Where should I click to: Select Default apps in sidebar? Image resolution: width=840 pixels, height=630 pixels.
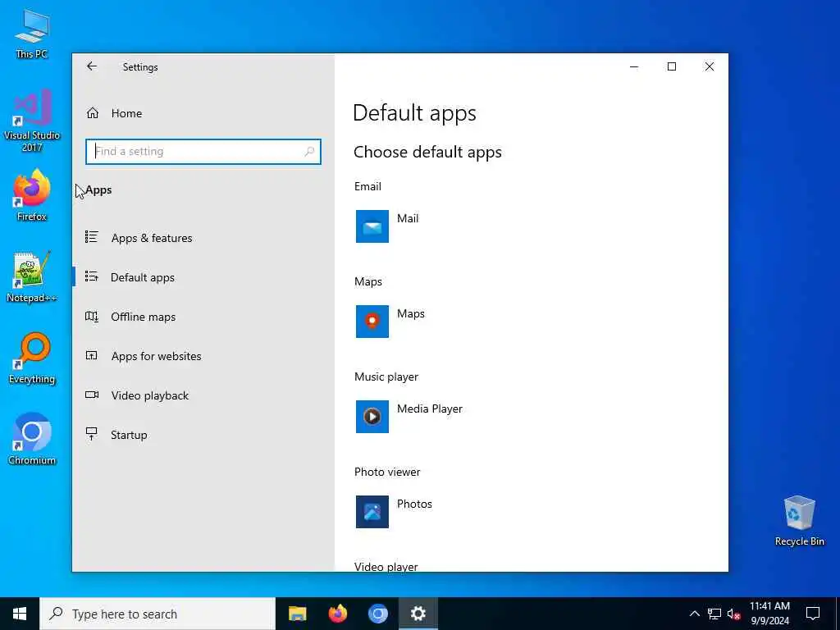203,277
